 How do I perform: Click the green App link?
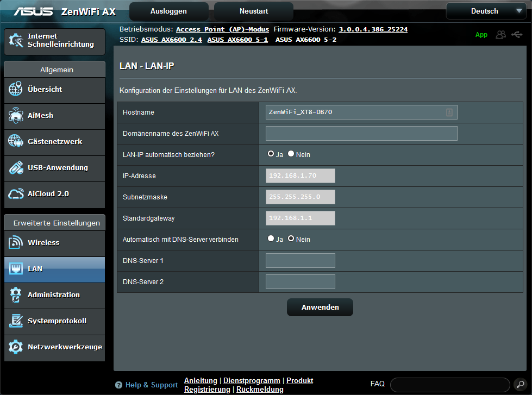[481, 35]
